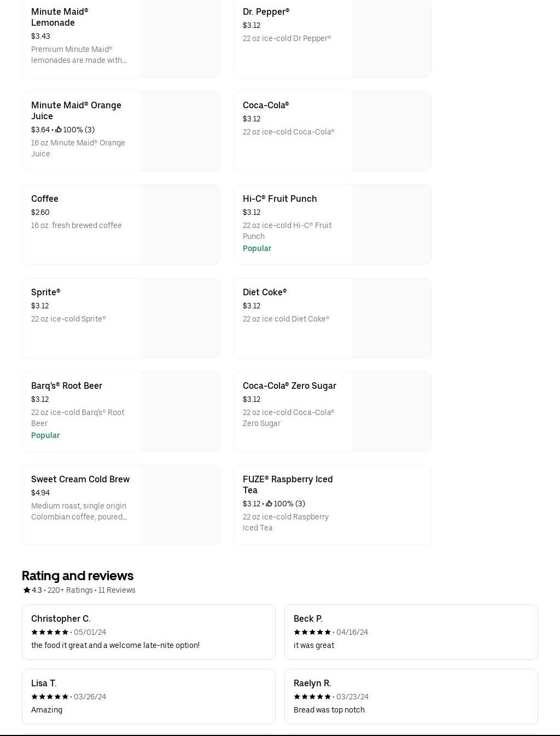The width and height of the screenshot is (560, 736).
Task: Click the Popular label under Hi-C Fruit Punch
Action: point(257,248)
